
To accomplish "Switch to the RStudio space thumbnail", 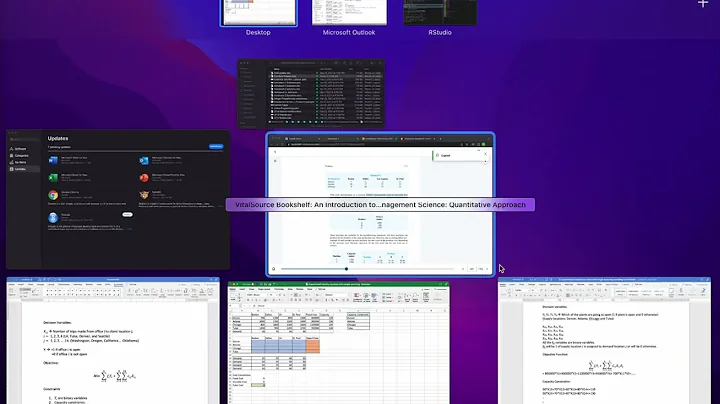I will click(x=440, y=12).
